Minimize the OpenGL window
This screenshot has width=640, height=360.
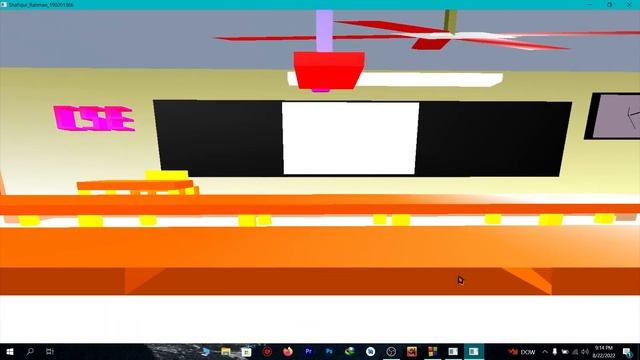point(589,4)
